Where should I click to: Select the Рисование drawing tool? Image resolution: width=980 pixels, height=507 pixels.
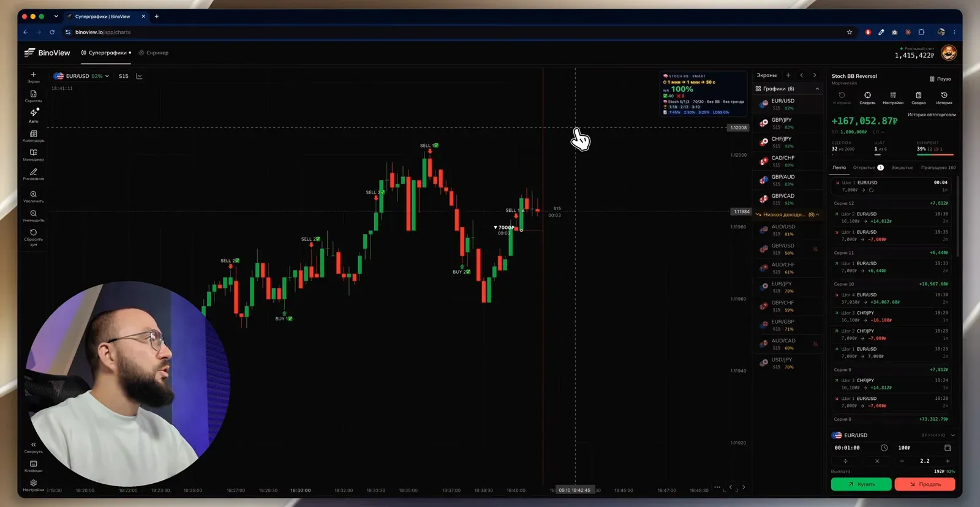[x=33, y=174]
